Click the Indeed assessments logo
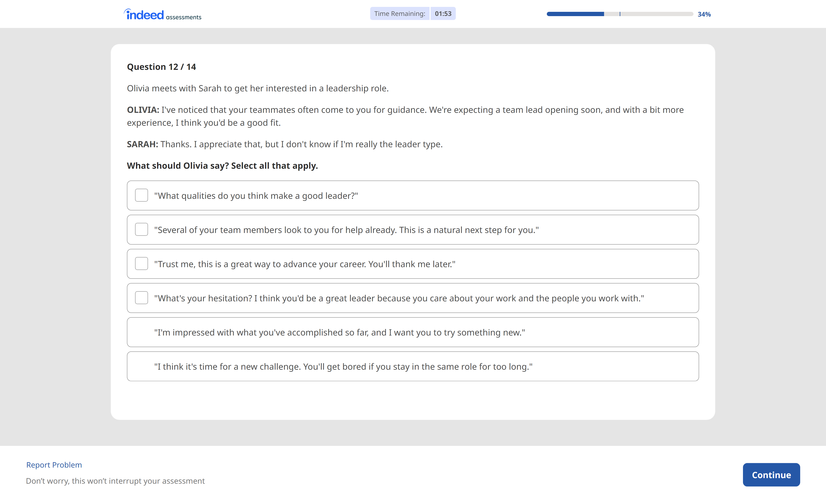The height and width of the screenshot is (504, 826). point(163,14)
